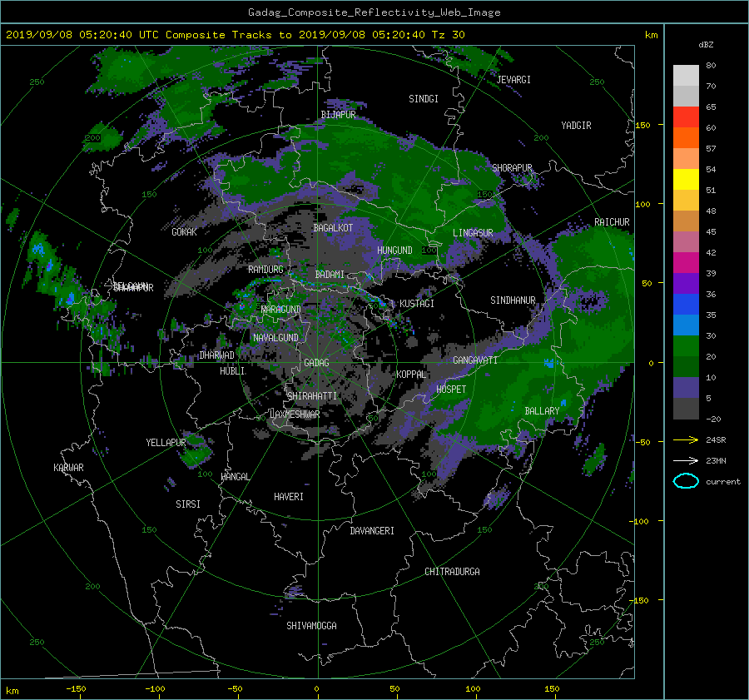The image size is (749, 700).
Task: Select the DAVANGERI city label
Action: 372,531
